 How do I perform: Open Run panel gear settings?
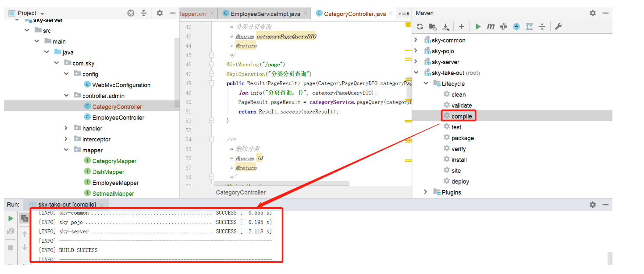point(593,205)
